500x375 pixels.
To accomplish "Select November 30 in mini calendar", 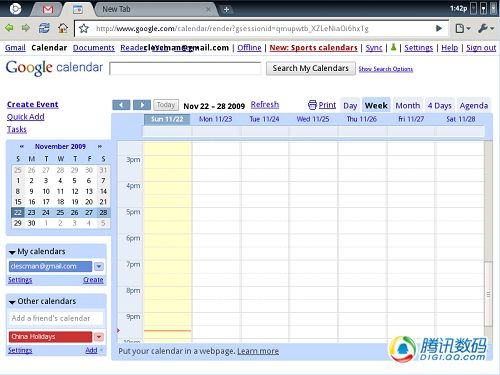I will (x=31, y=223).
